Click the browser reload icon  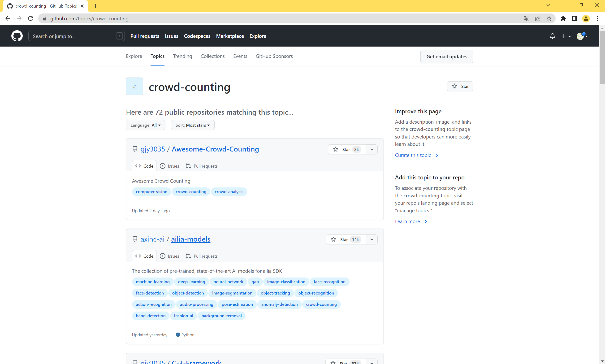31,18
